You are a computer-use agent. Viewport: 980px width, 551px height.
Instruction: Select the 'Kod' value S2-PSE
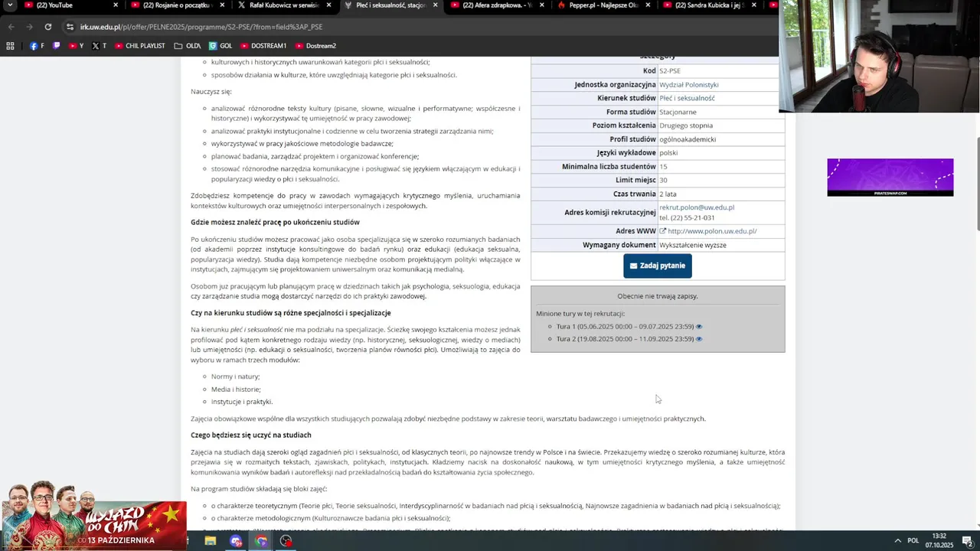(x=670, y=71)
